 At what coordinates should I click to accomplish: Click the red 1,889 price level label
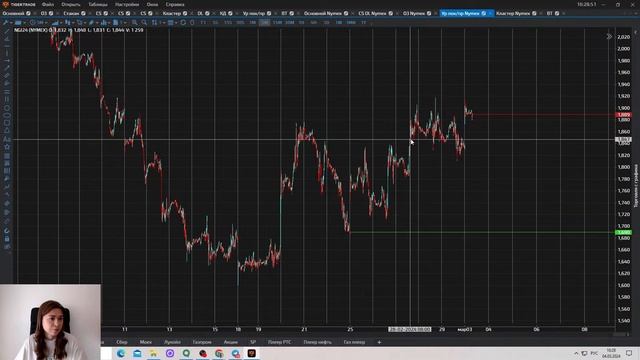[623, 115]
